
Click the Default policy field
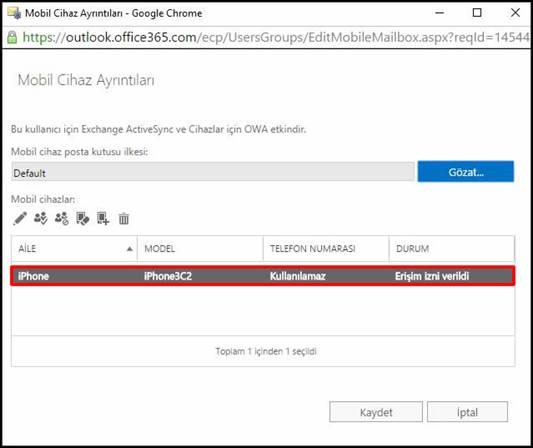tap(213, 172)
